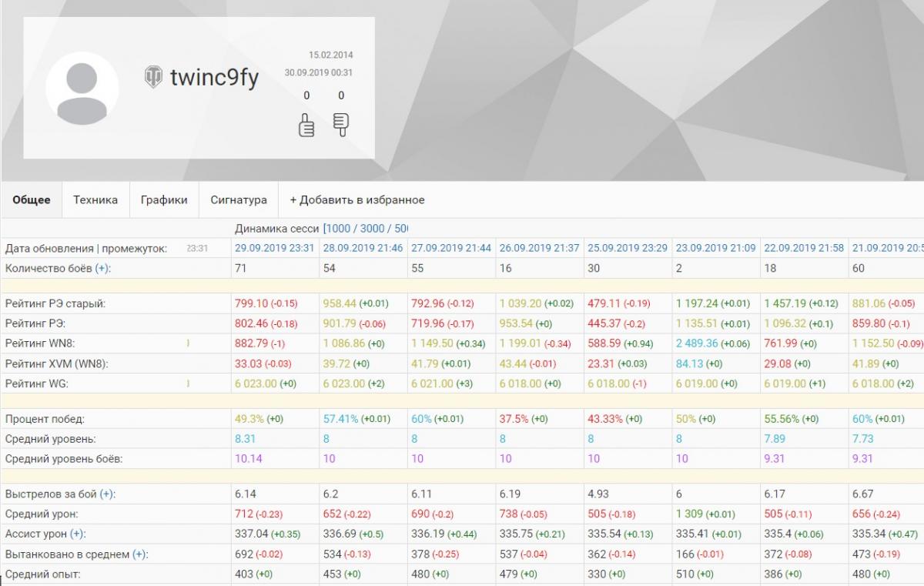Click the Средний урон row label
924x586 pixels.
click(42, 514)
